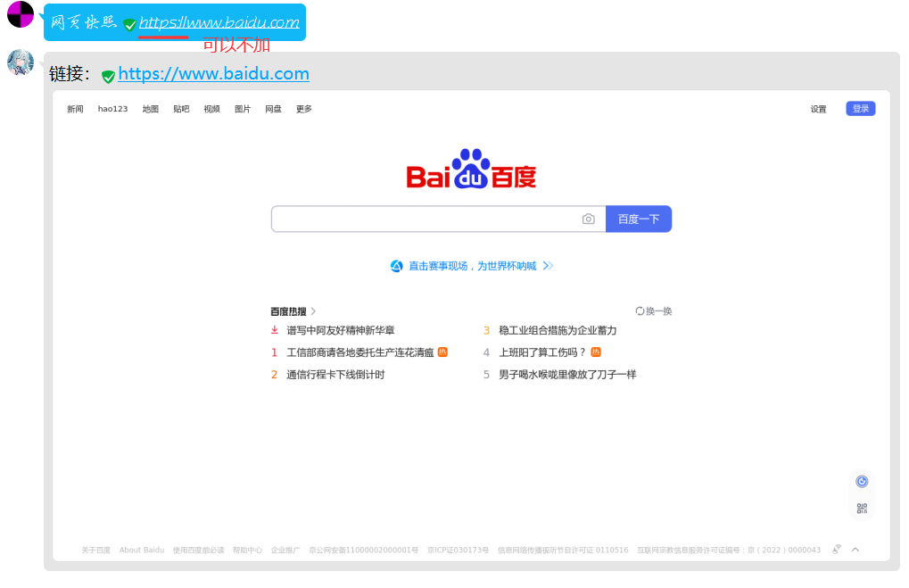Viewport: 909px width, 588px height.
Task: Open 地图 in the top navigation
Action: (151, 109)
